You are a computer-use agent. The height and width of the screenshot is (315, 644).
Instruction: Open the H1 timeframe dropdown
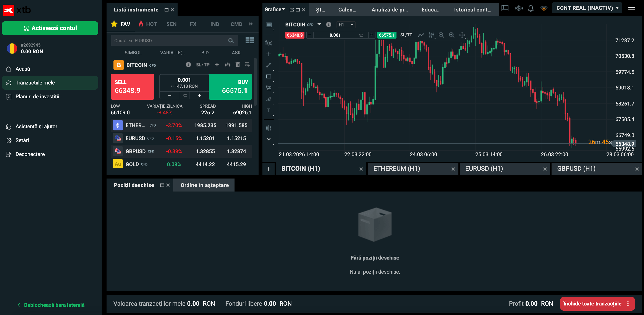[x=346, y=24]
